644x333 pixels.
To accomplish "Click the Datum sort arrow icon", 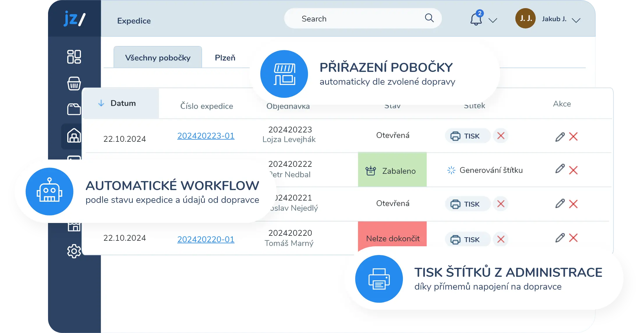I will point(101,103).
